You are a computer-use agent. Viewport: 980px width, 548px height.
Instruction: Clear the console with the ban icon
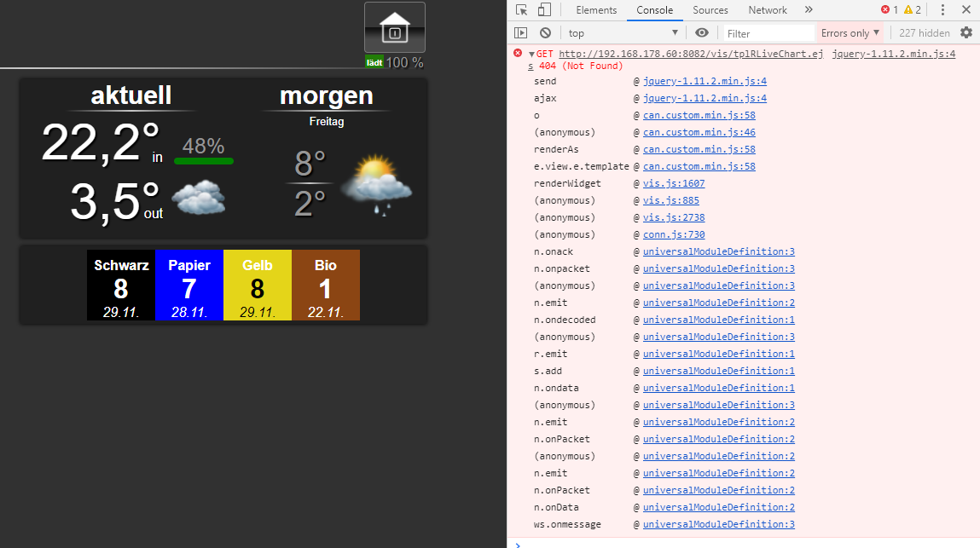click(x=545, y=33)
